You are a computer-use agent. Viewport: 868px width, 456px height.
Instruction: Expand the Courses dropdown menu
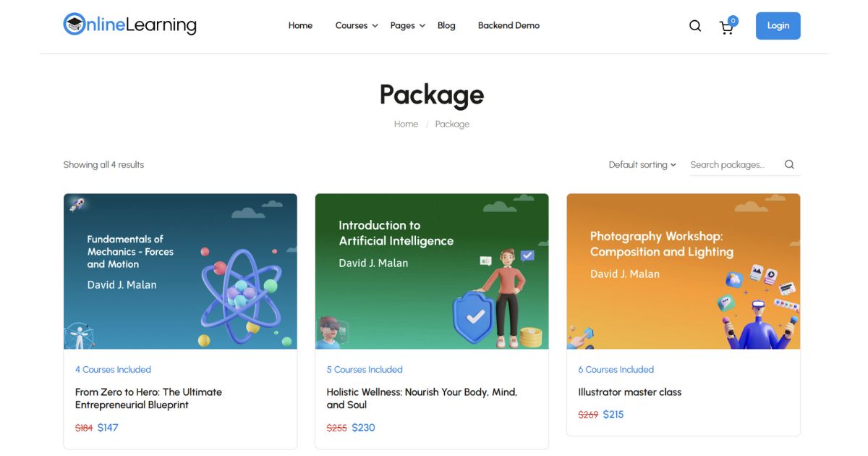pyautogui.click(x=352, y=25)
